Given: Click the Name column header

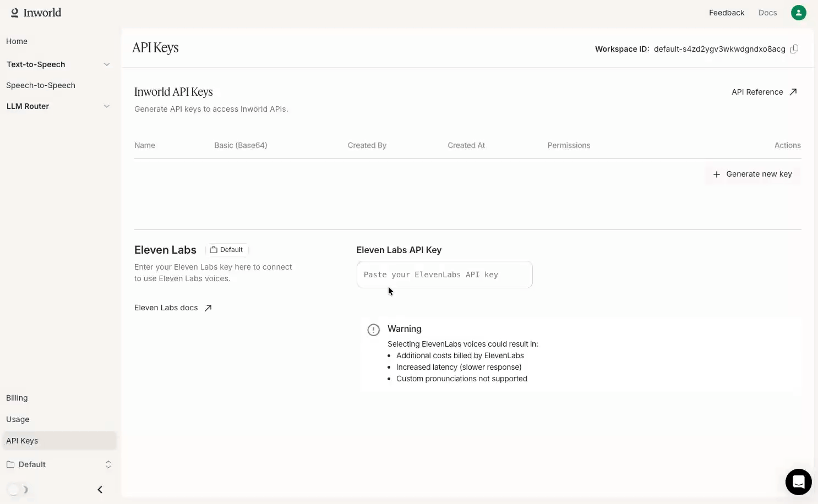Looking at the screenshot, I should click(x=145, y=145).
